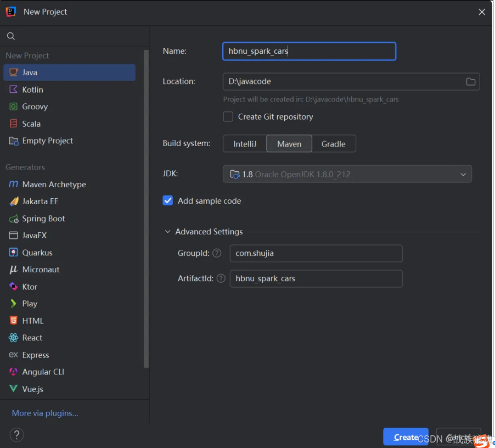The image size is (495, 448).
Task: Choose Angular CLI generator
Action: point(70,372)
